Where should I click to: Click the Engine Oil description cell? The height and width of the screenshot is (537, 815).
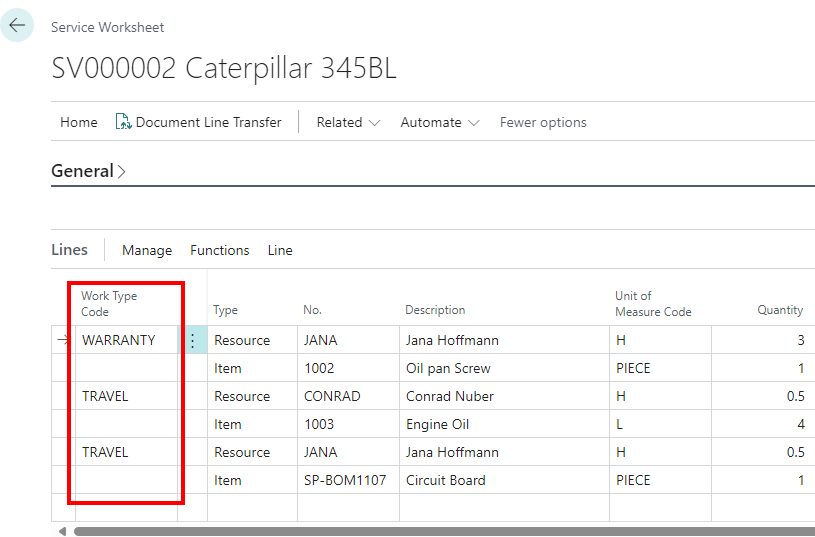tap(438, 424)
